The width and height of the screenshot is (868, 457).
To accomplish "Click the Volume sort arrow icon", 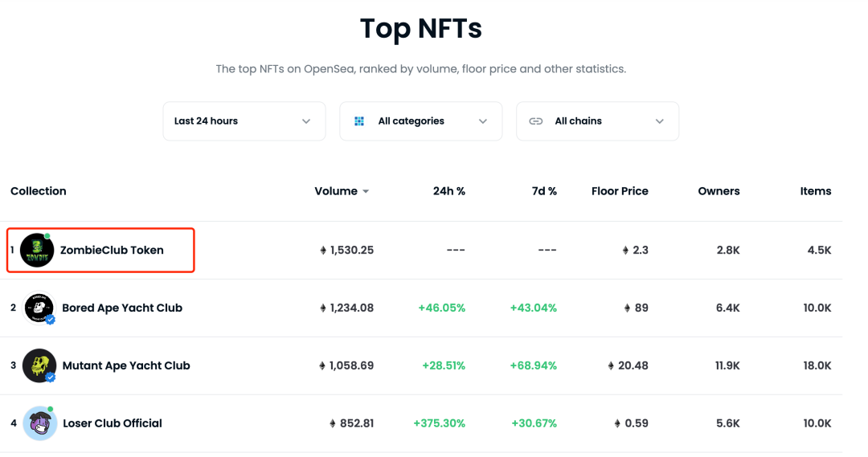I will [x=366, y=192].
